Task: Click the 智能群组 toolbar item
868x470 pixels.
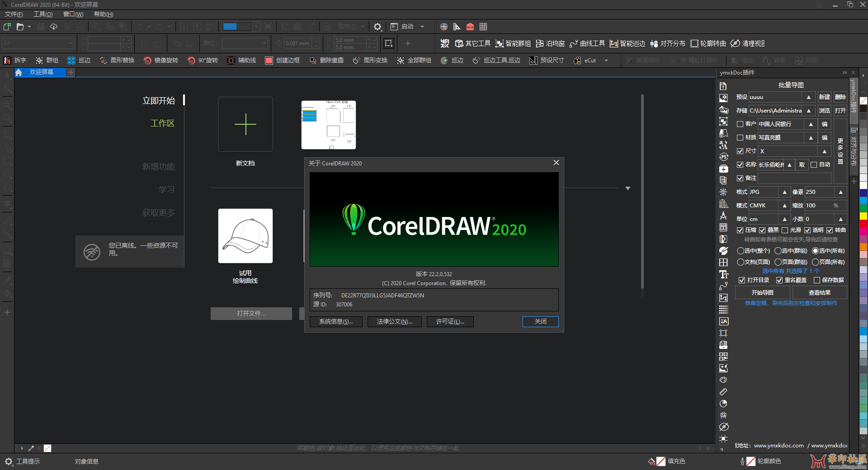Action: 513,43
